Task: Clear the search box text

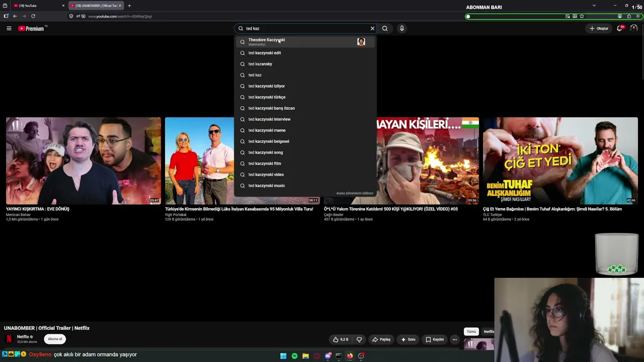Action: point(372,29)
